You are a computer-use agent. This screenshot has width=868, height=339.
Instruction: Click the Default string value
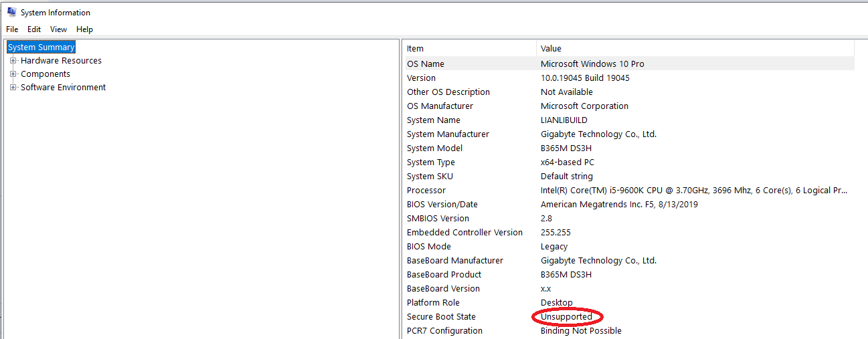pyautogui.click(x=567, y=177)
